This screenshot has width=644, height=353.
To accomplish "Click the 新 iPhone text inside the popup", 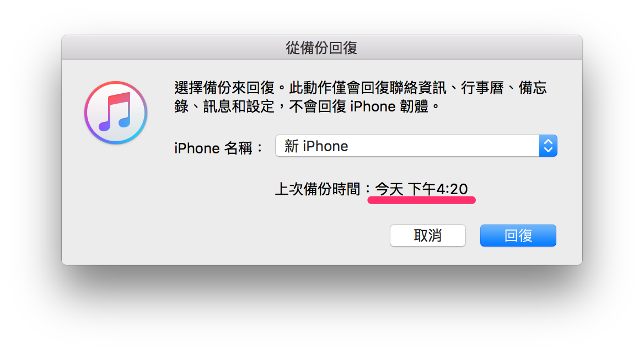I will coord(316,146).
